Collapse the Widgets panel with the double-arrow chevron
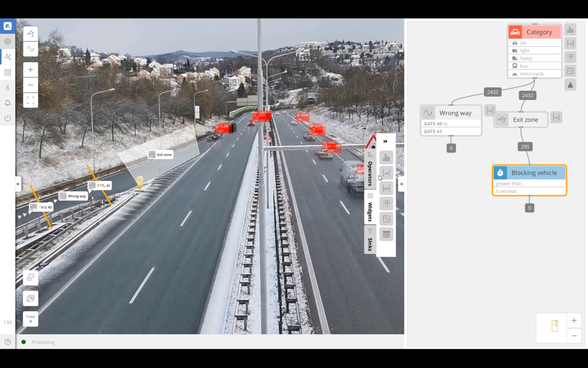 (385, 141)
